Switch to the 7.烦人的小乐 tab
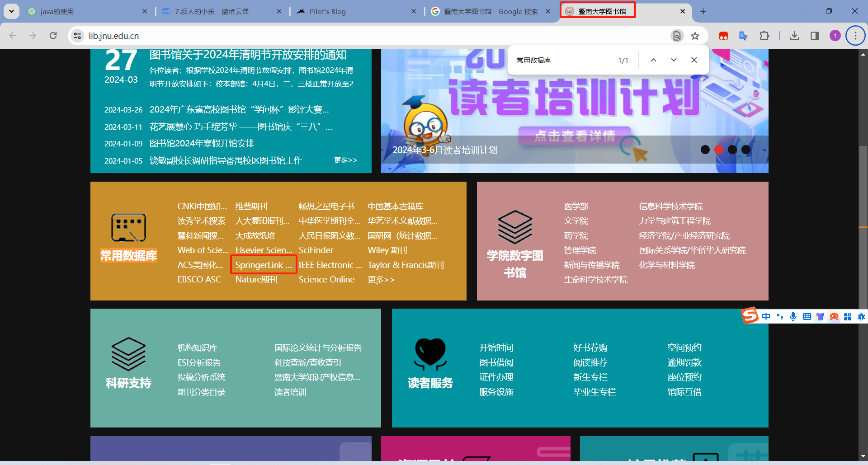Viewport: 868px width, 465px height. [222, 11]
